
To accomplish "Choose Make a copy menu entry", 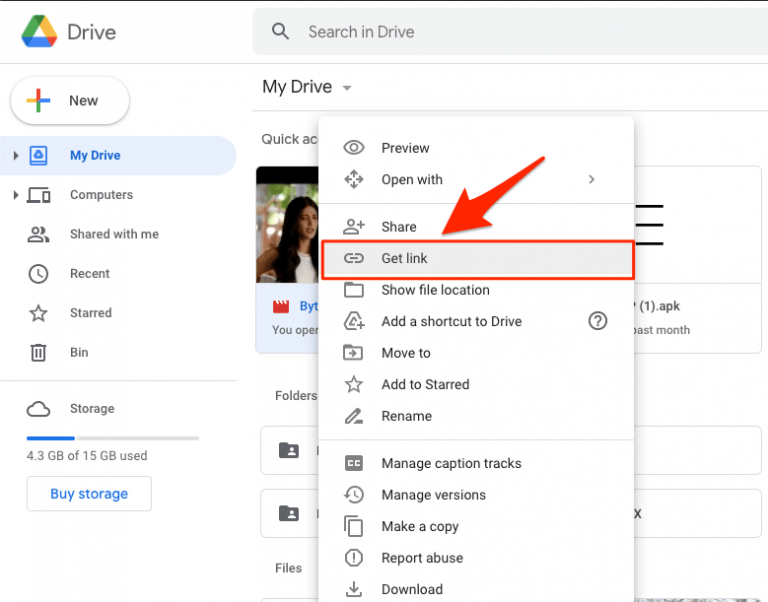I will [x=419, y=527].
